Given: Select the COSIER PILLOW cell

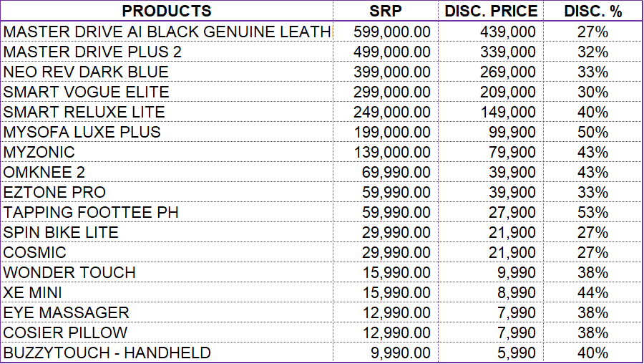Looking at the screenshot, I should [x=167, y=332].
